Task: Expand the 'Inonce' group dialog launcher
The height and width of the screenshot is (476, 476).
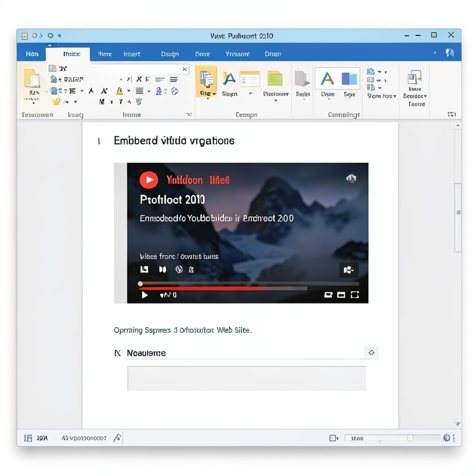Action: tap(189, 114)
